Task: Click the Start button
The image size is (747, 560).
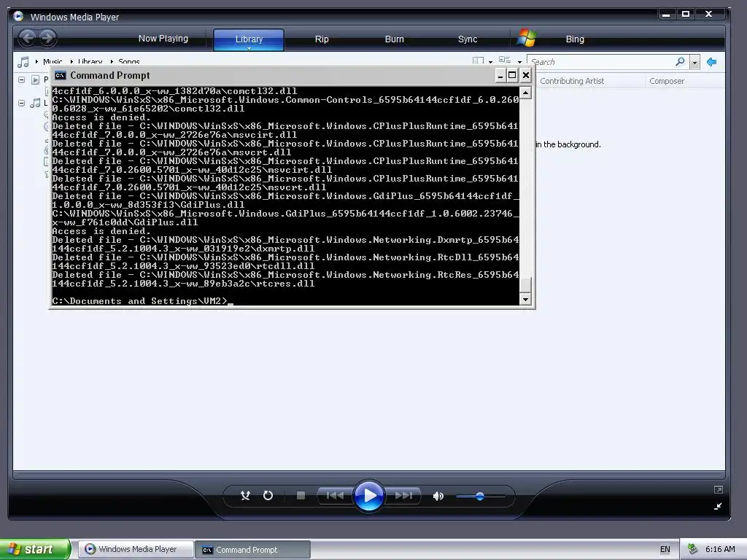Action: coord(35,549)
